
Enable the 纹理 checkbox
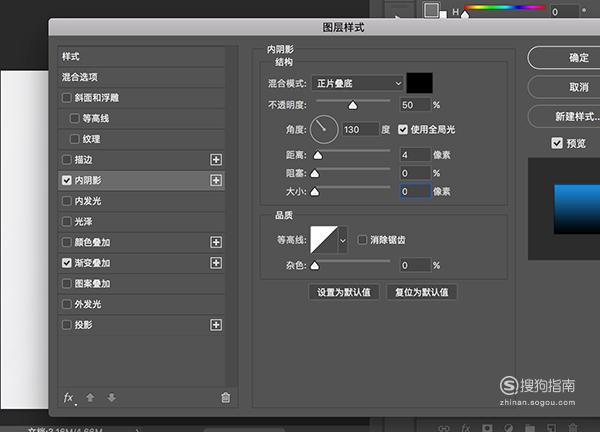coord(74,139)
